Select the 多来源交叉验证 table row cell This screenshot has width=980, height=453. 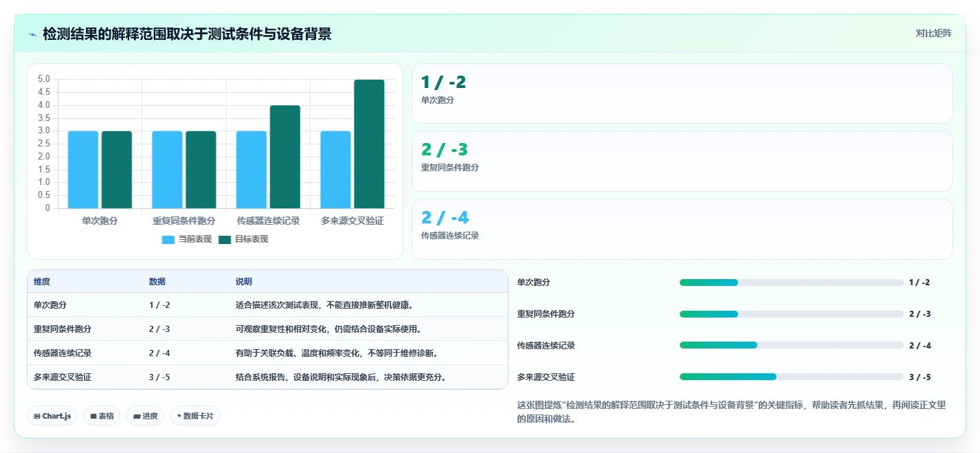63,377
